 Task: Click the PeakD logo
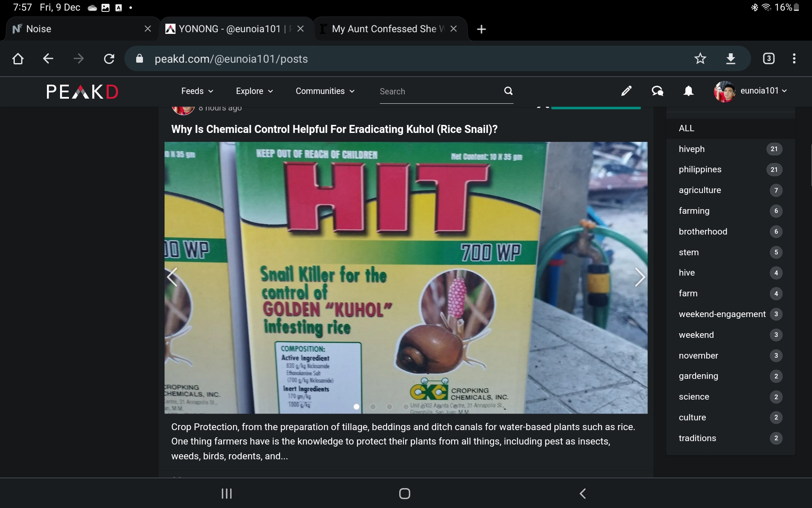(82, 91)
